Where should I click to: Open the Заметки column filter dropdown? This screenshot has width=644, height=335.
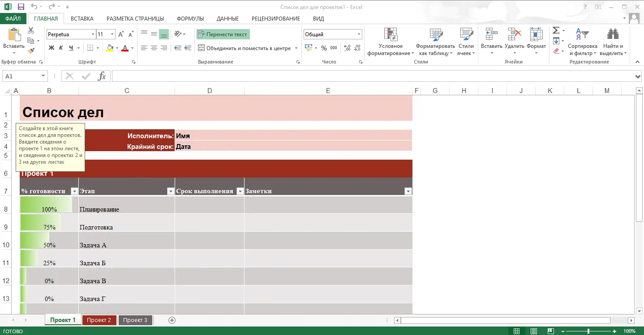(x=408, y=191)
